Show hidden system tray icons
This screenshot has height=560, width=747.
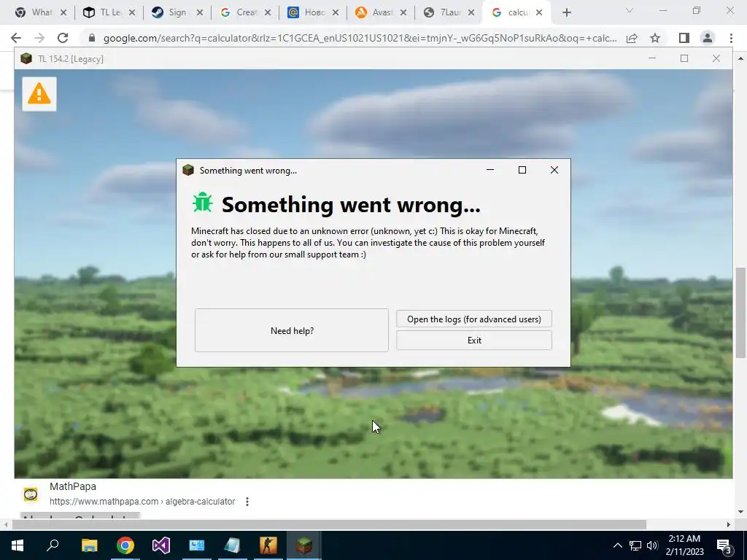(x=617, y=545)
